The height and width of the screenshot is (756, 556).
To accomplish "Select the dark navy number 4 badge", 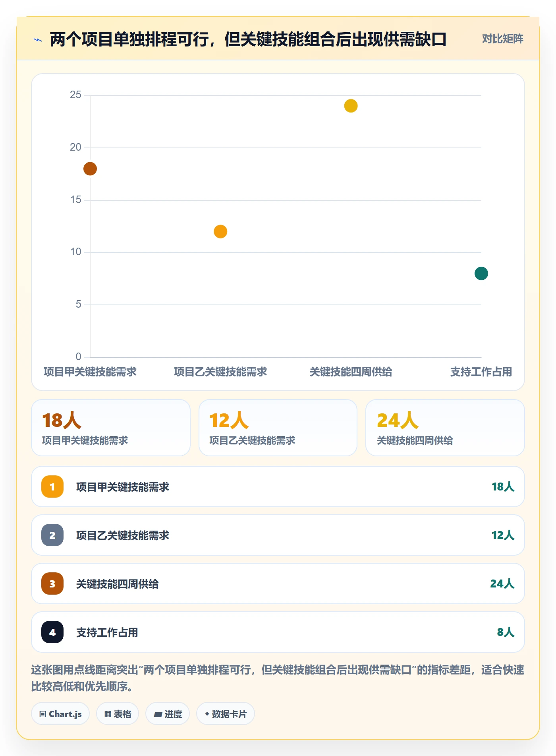I will [x=52, y=632].
